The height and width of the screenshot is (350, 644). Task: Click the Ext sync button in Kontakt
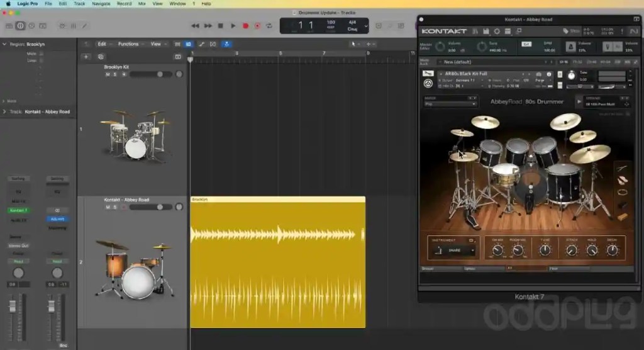pyautogui.click(x=526, y=44)
